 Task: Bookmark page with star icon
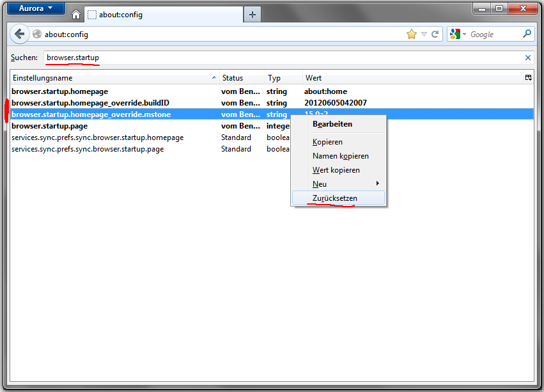[412, 34]
